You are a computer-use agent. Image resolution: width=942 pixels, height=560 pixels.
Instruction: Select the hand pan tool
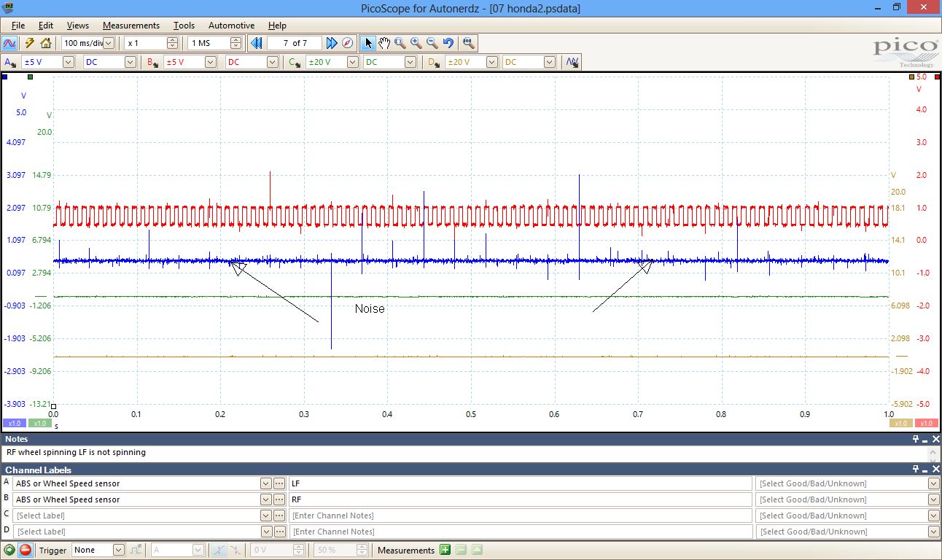click(x=384, y=43)
